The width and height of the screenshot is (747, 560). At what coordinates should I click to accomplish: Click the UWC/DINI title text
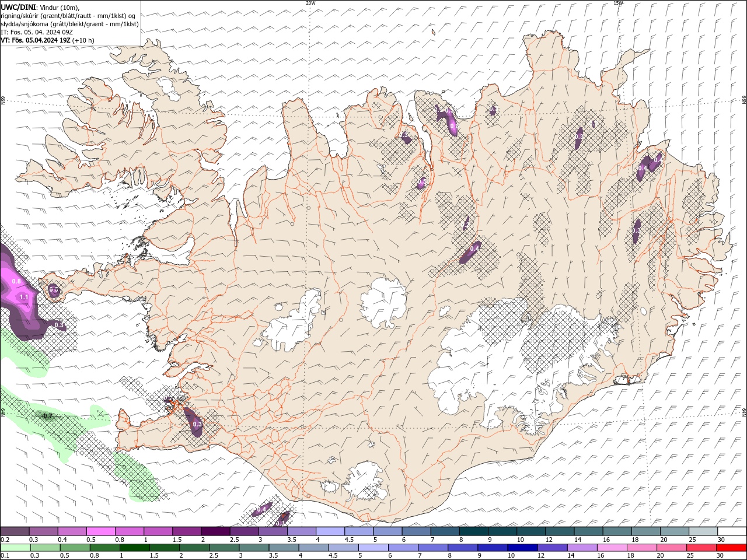click(x=19, y=7)
